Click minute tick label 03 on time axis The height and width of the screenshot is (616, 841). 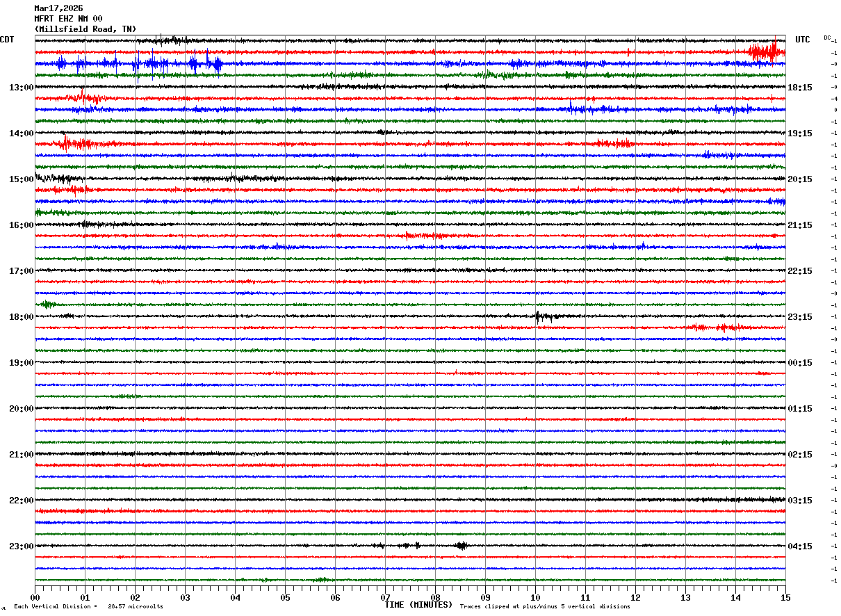pos(185,597)
